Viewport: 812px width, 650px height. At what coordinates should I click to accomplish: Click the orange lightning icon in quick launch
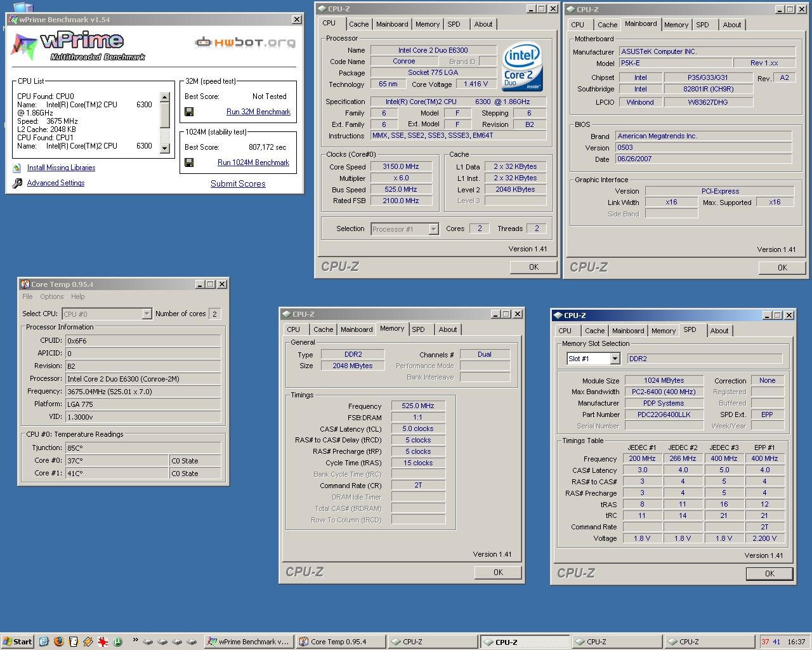click(x=88, y=642)
